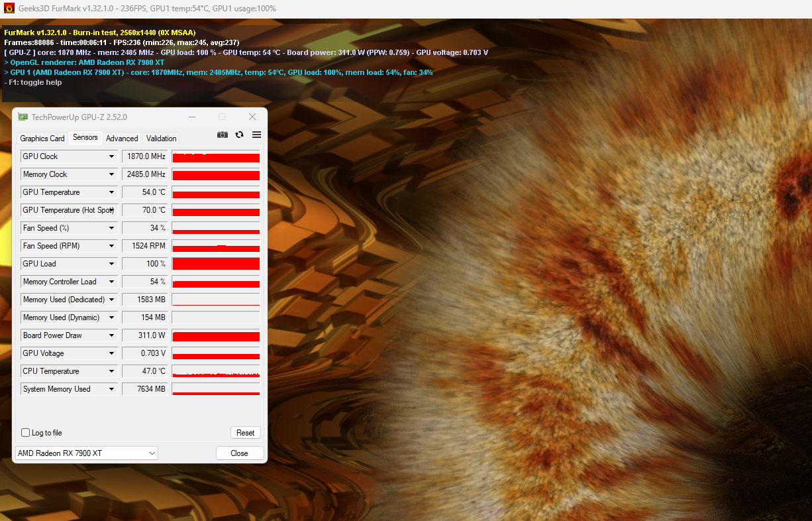Click the 54 % memory controller load value
The image size is (812, 521).
point(145,282)
